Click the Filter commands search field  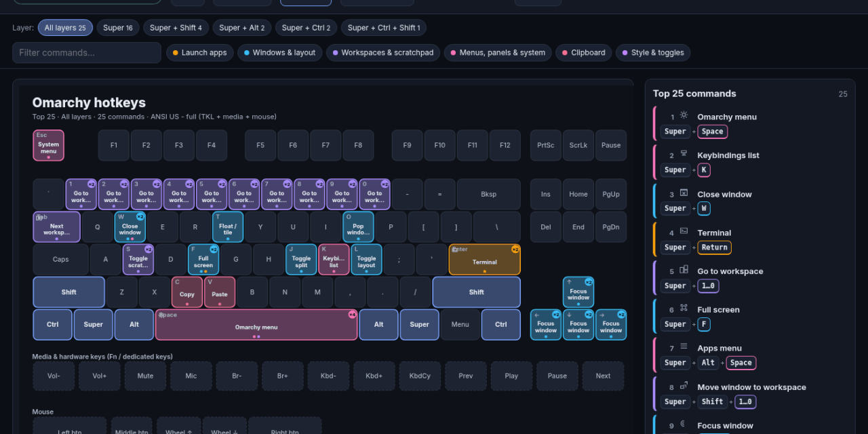pyautogui.click(x=87, y=52)
